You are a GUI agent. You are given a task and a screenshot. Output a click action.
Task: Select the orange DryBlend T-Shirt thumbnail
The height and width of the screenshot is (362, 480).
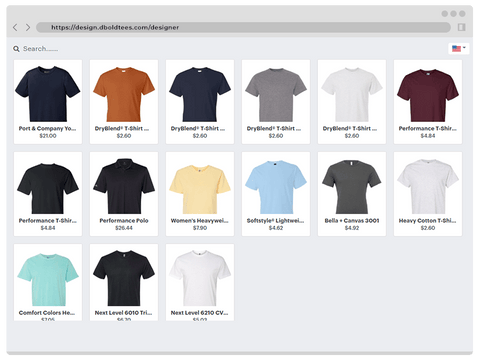124,94
